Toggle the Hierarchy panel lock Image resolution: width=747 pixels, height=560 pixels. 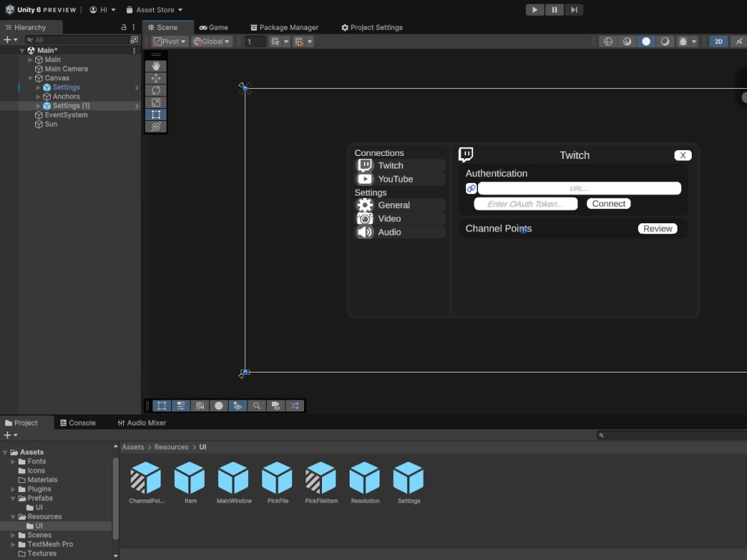click(x=124, y=27)
